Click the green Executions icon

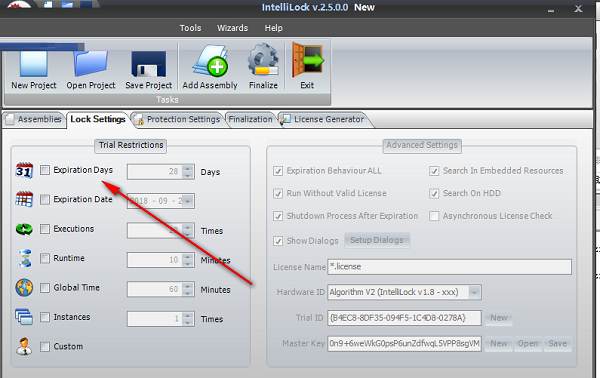point(24,229)
